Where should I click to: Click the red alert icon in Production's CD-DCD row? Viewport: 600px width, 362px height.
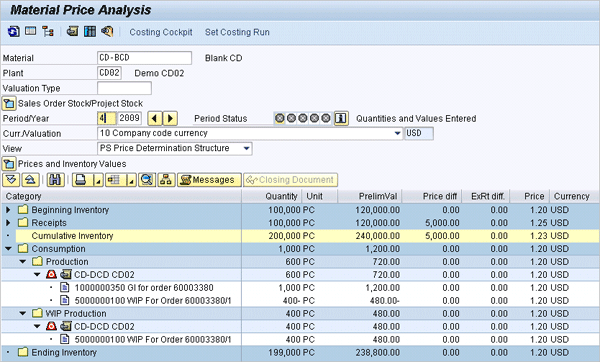51,274
